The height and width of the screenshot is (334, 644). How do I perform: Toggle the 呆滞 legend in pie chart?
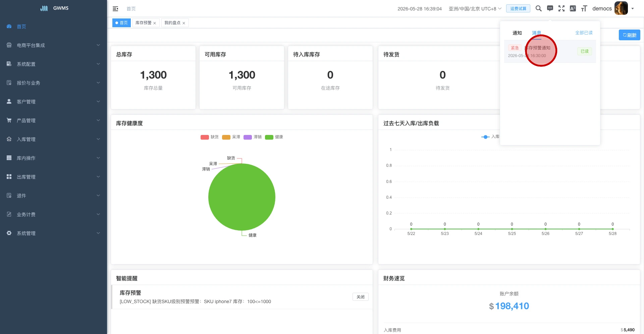231,137
